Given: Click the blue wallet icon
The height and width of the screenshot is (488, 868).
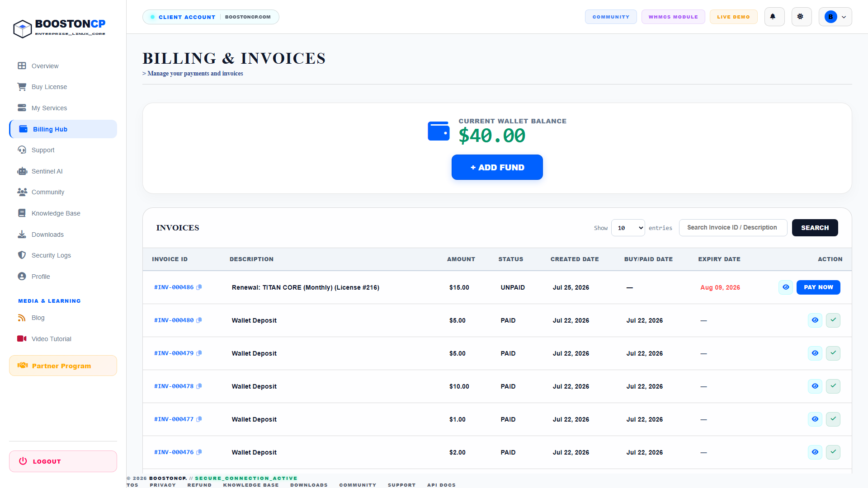Looking at the screenshot, I should (x=439, y=131).
